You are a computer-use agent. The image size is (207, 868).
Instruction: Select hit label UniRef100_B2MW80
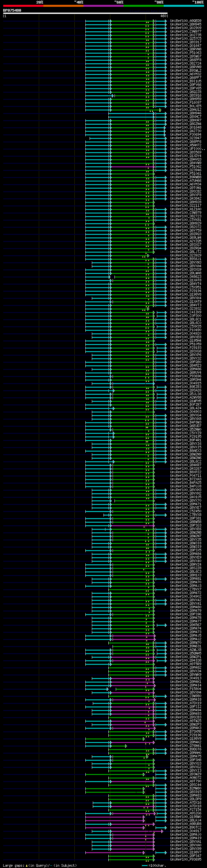point(186,789)
